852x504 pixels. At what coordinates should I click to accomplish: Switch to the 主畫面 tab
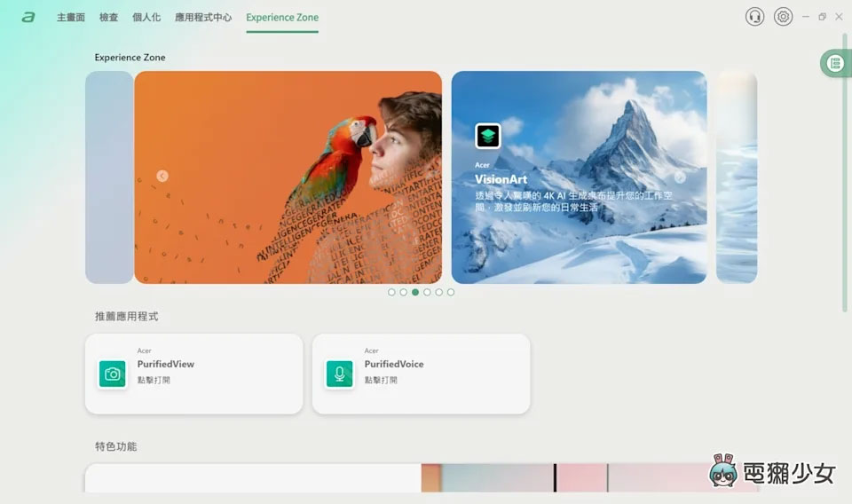[71, 17]
